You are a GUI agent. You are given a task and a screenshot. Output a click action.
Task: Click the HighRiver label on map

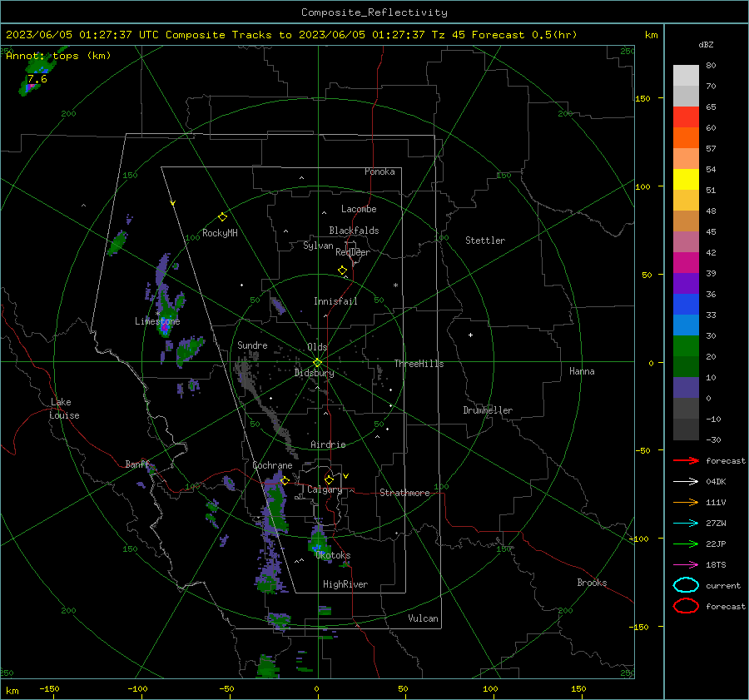tap(345, 584)
